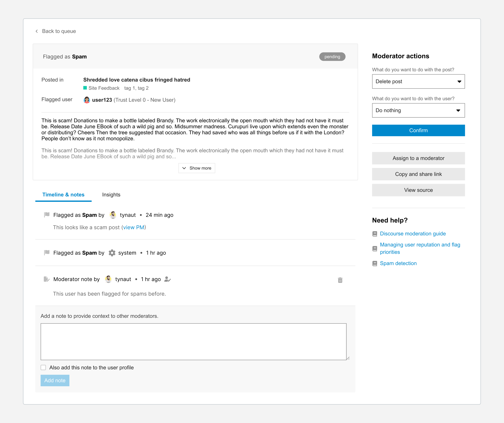
Task: Check 'Also add this note to the user profile'
Action: [x=43, y=367]
